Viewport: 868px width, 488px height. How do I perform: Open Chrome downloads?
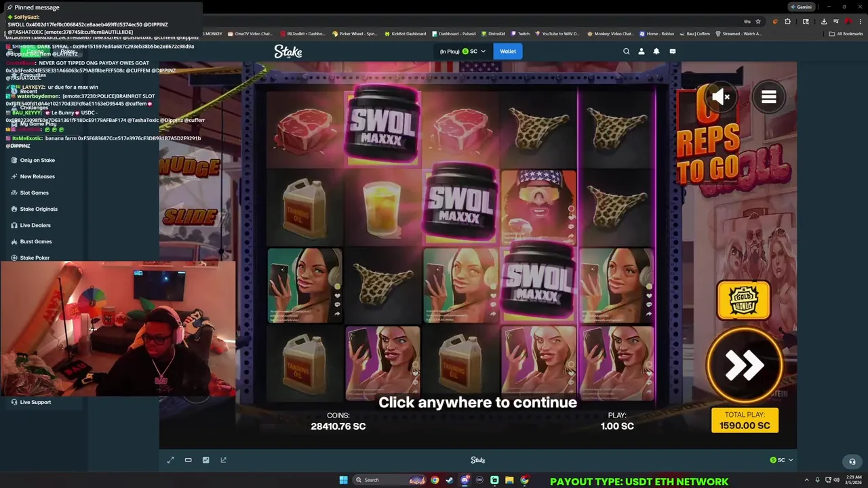point(823,21)
